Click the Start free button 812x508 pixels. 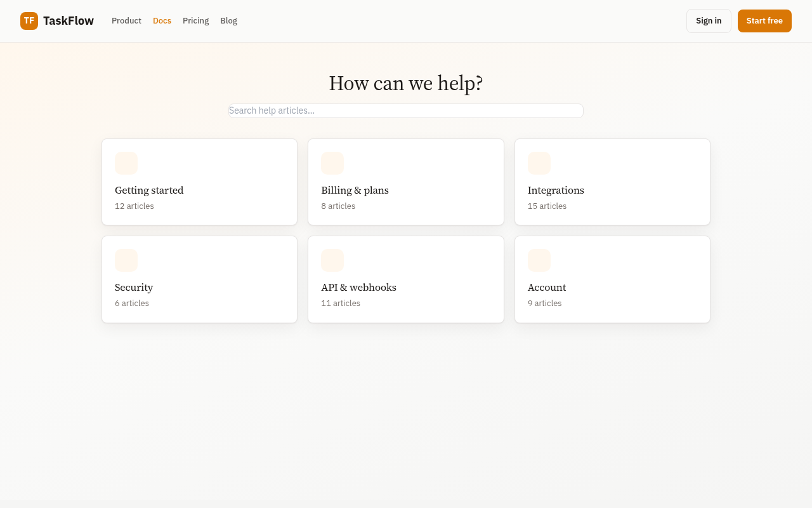pos(764,21)
